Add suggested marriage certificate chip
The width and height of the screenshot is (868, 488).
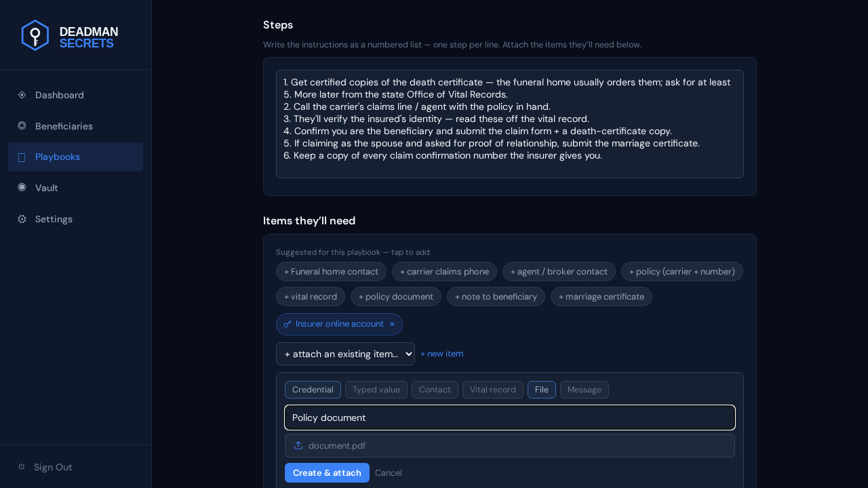[601, 297]
